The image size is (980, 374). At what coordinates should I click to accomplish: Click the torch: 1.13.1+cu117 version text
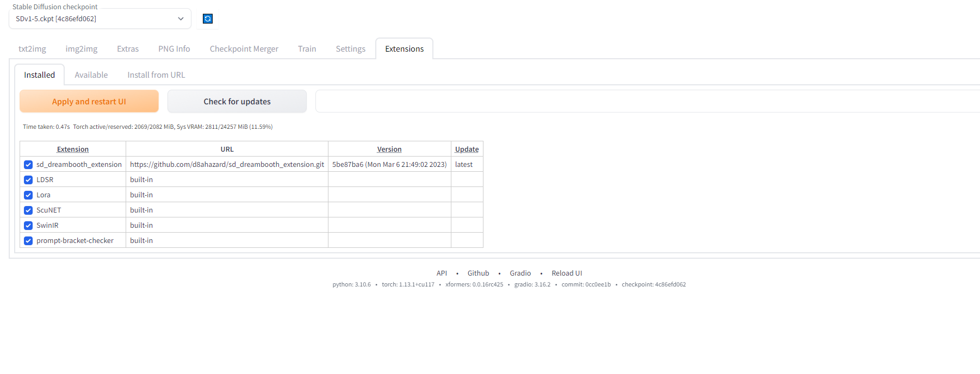pos(408,285)
